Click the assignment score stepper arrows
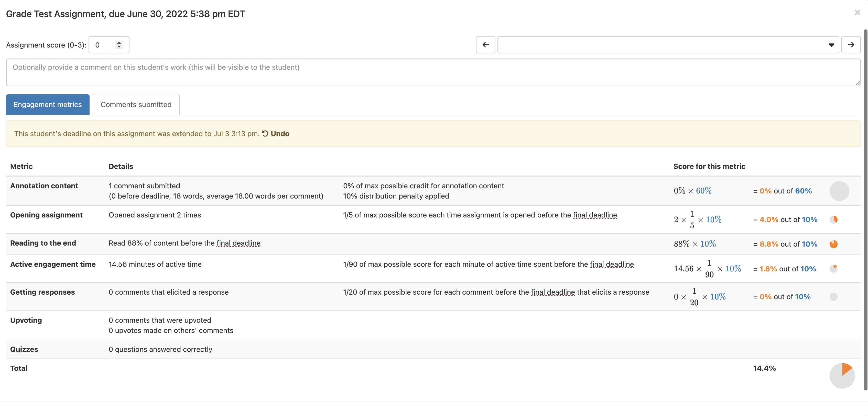This screenshot has height=416, width=868. point(119,45)
